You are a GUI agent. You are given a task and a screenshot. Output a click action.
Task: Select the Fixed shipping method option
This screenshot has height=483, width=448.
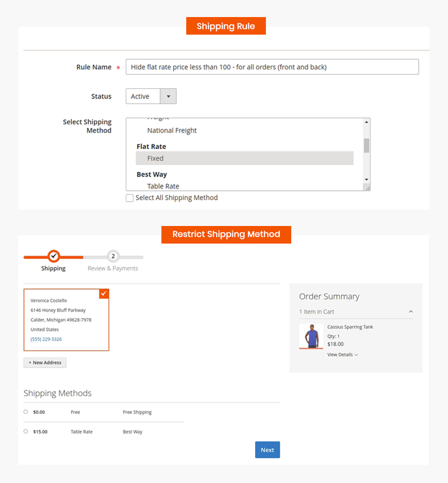click(244, 158)
